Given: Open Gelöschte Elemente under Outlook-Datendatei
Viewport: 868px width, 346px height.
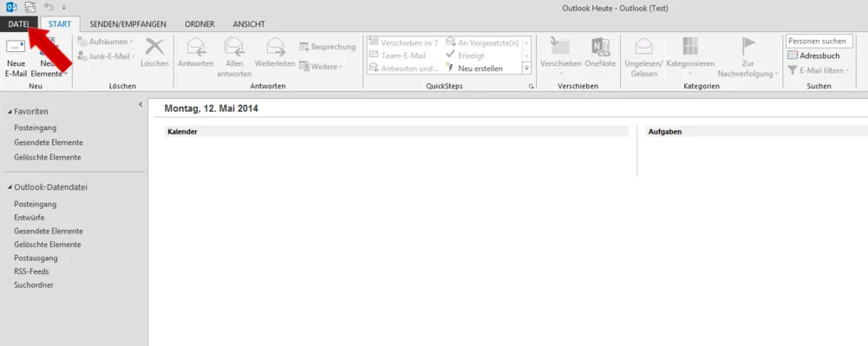Looking at the screenshot, I should click(x=48, y=245).
